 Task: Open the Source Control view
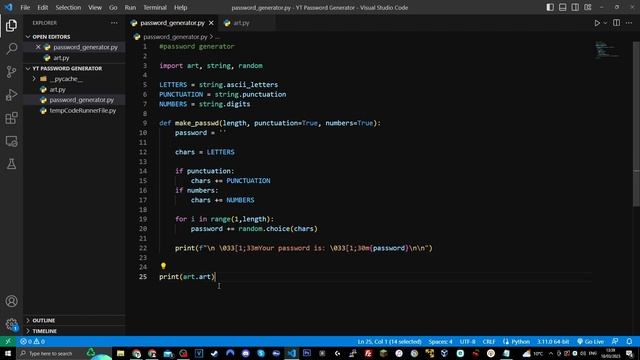11,72
